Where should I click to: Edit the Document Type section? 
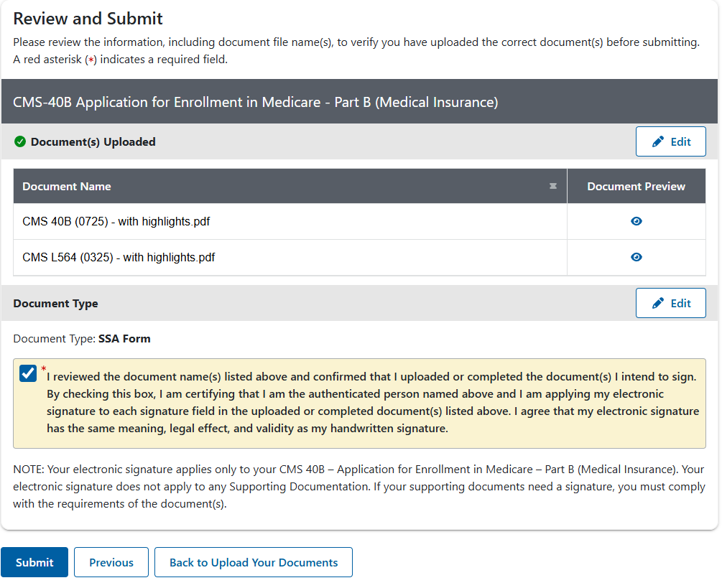point(670,304)
